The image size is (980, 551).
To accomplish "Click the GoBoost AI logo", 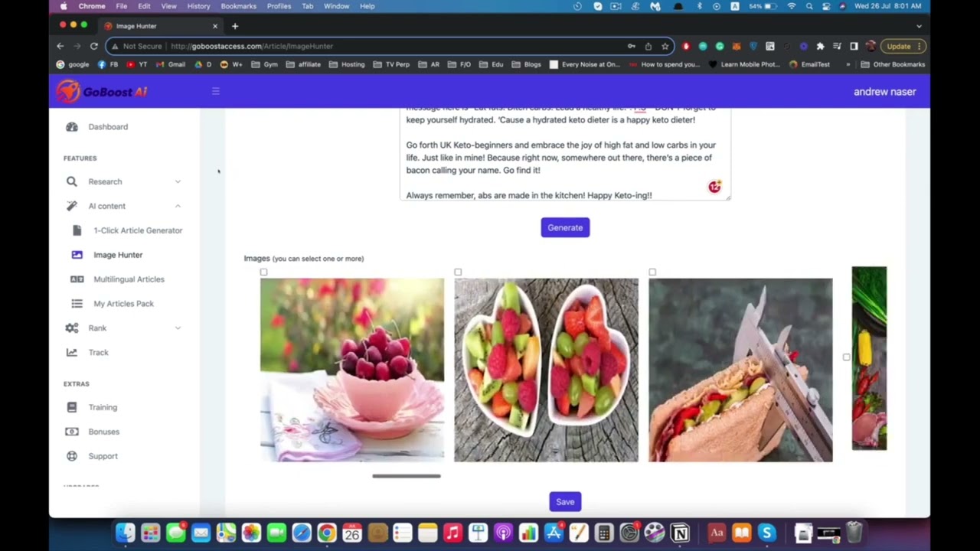I will 101,92.
